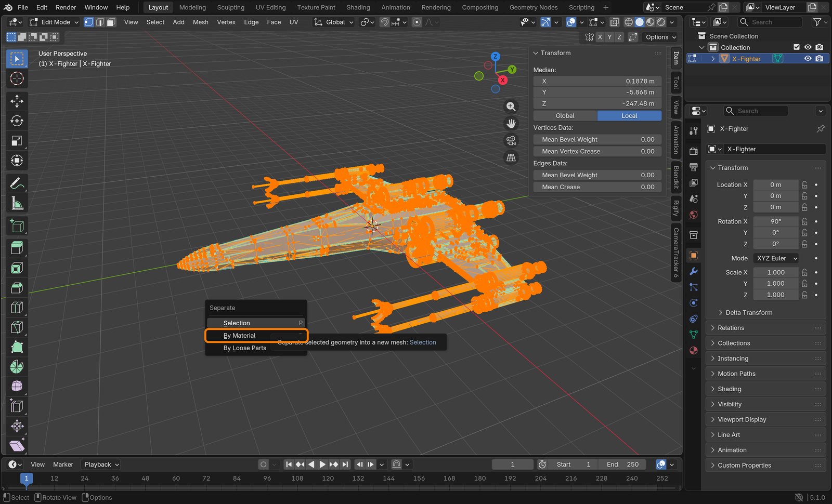832x504 pixels.
Task: Open the XYZ Euler rotation mode dropdown
Action: (x=776, y=258)
